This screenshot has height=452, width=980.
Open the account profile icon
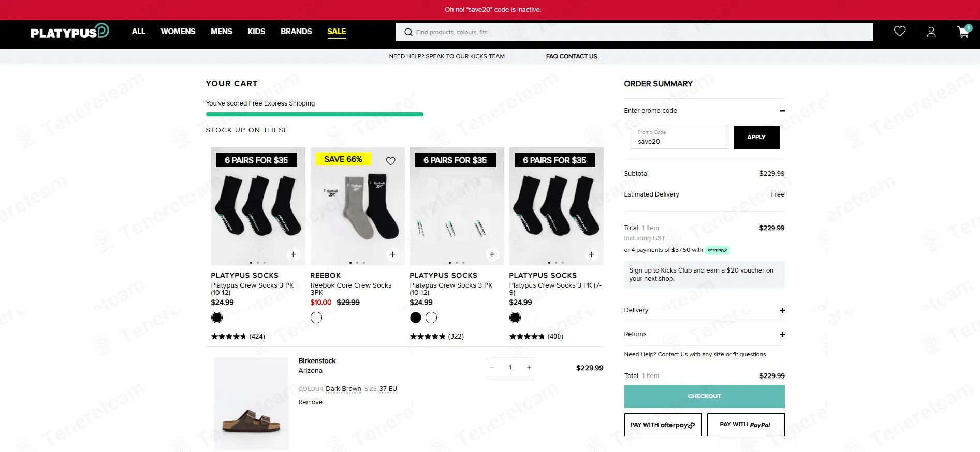931,32
